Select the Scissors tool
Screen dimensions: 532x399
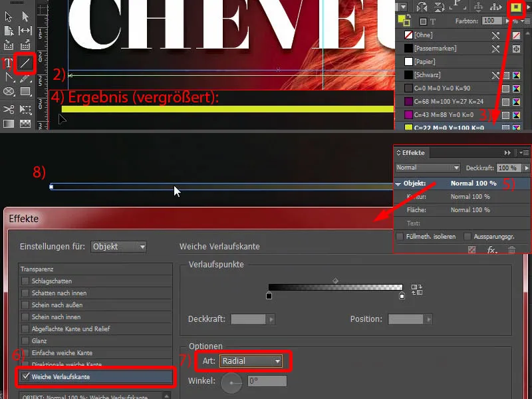[9, 109]
